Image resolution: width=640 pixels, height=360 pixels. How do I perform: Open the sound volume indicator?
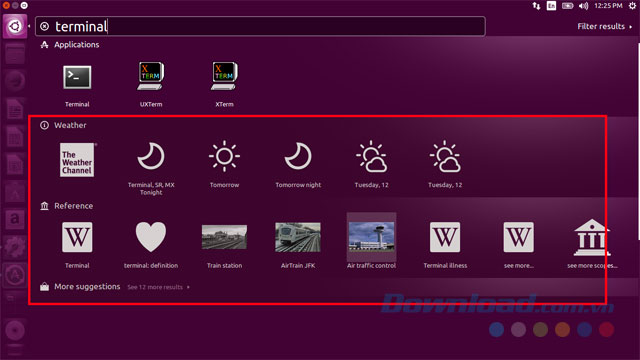tap(583, 6)
